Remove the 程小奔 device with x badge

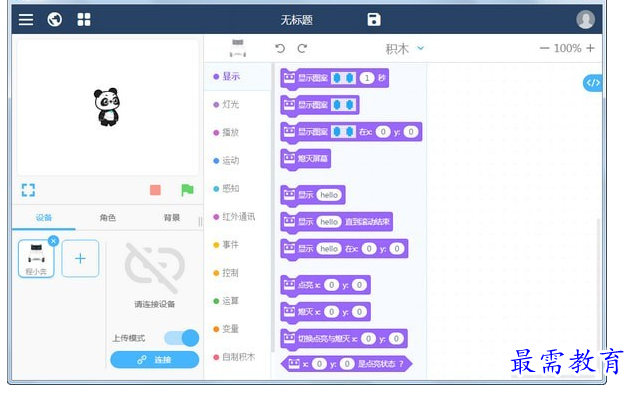[x=53, y=241]
